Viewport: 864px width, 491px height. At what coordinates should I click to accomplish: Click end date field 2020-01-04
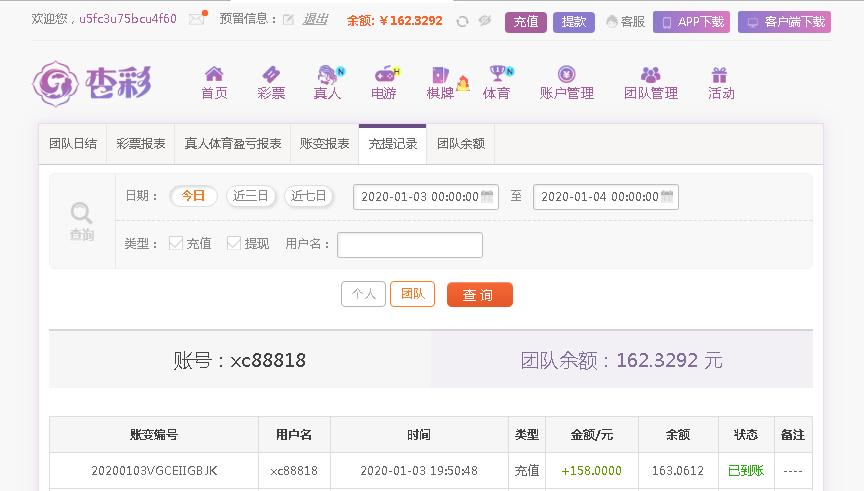point(606,197)
